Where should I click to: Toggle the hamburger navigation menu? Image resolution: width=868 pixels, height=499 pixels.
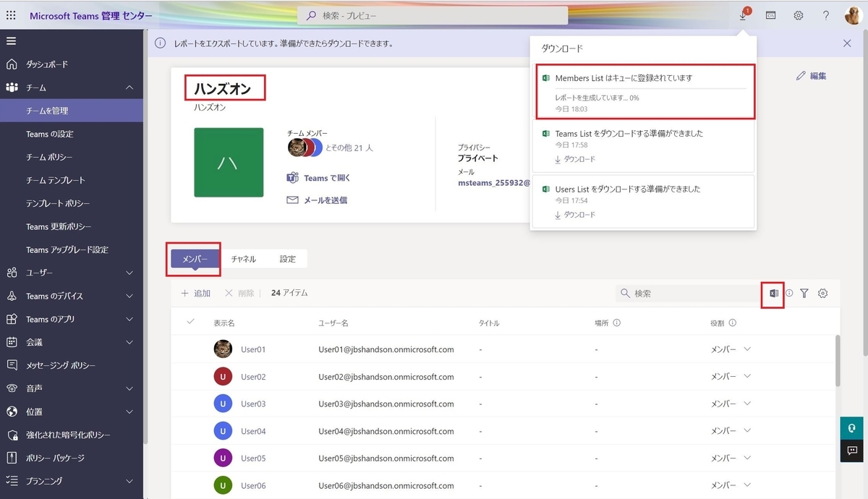pos(12,40)
